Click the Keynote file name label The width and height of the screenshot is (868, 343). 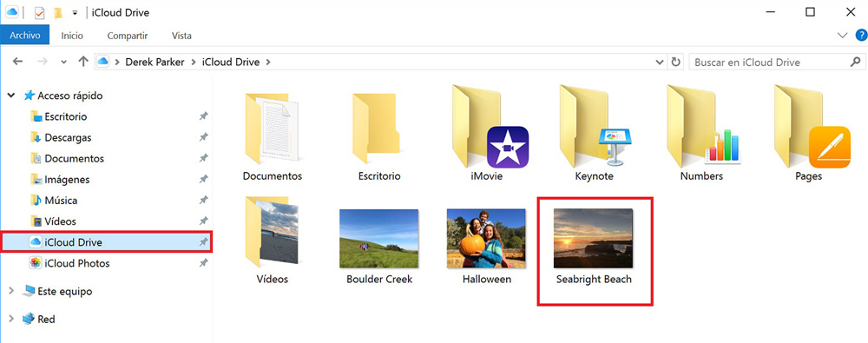point(594,176)
